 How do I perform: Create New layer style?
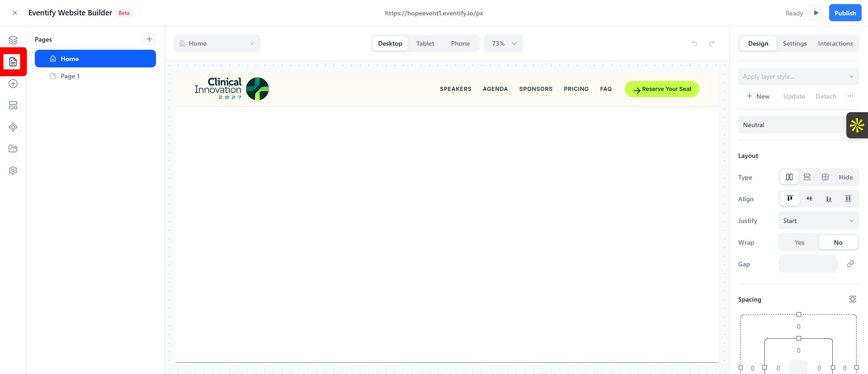tap(758, 96)
